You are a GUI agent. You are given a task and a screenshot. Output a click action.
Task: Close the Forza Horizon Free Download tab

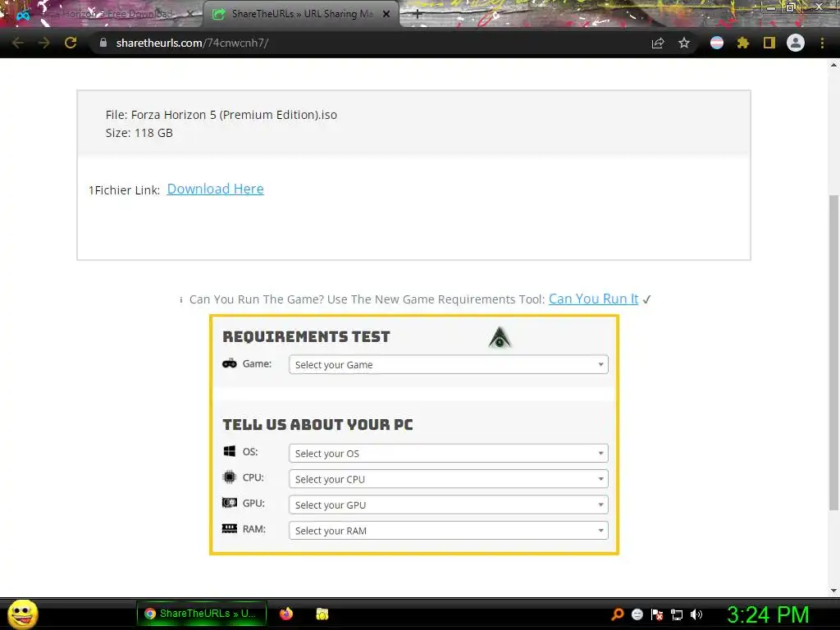point(189,15)
